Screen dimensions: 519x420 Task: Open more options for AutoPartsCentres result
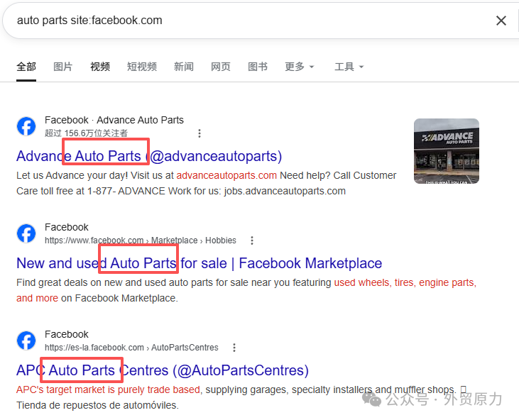(234, 348)
